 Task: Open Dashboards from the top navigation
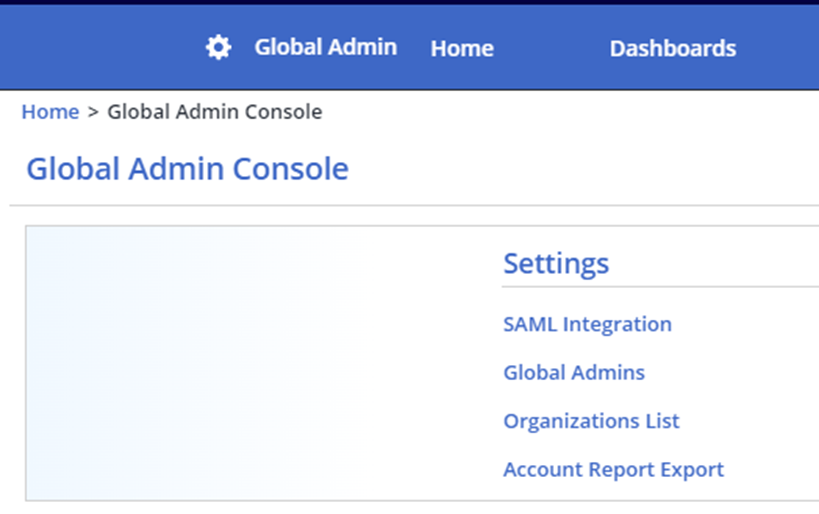coord(672,48)
